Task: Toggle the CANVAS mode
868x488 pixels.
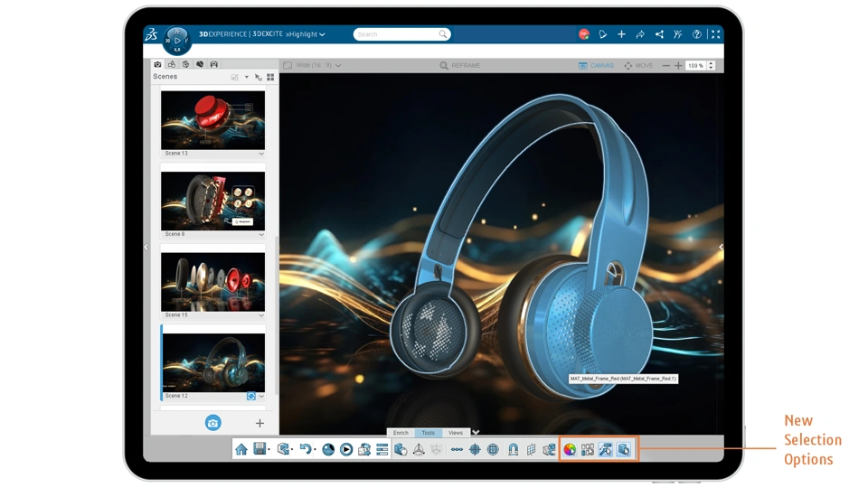Action: click(x=596, y=65)
